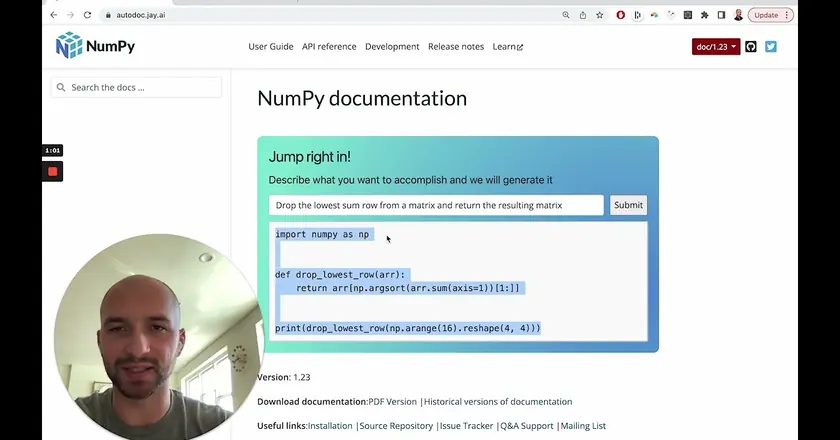
Task: Focus the Search the docs field
Action: point(136,87)
